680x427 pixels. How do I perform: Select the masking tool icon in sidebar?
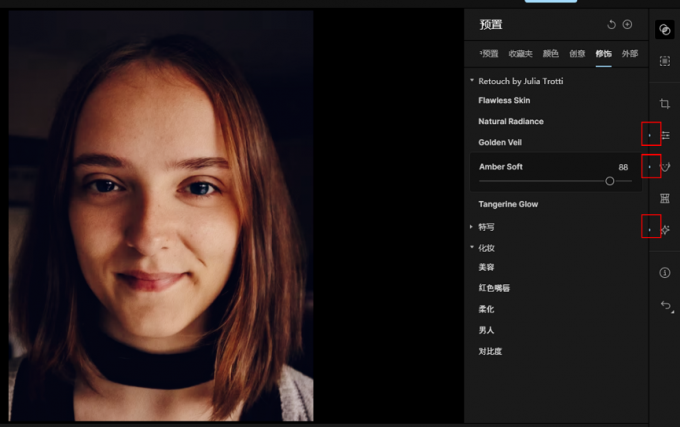[x=664, y=61]
